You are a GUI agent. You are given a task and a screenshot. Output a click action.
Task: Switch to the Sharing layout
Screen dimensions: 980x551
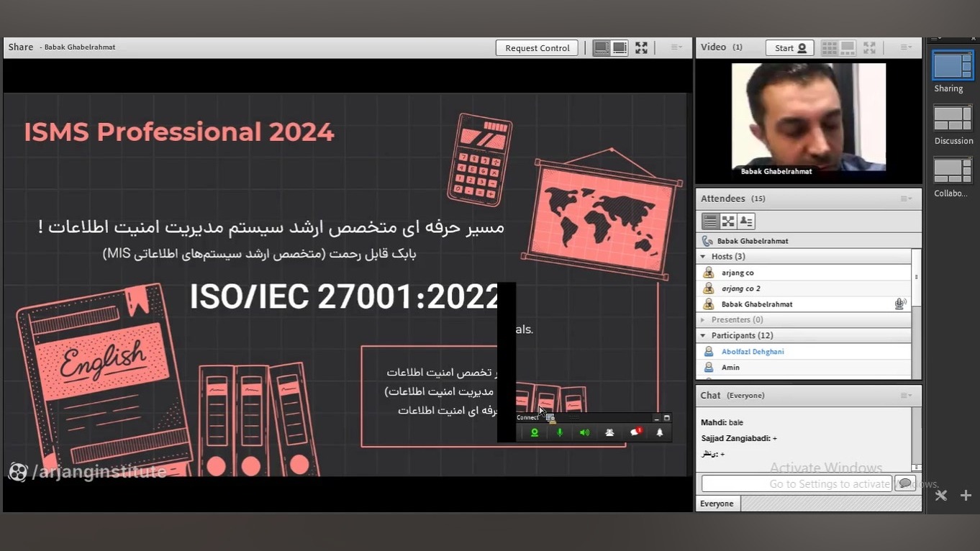pyautogui.click(x=953, y=66)
